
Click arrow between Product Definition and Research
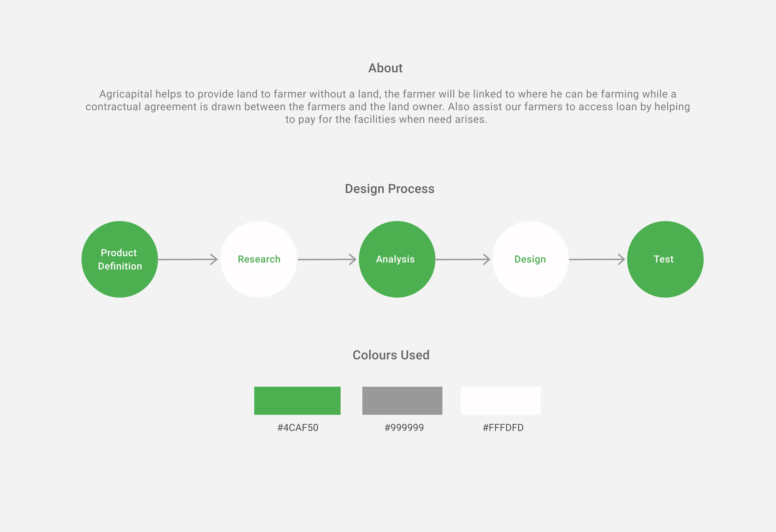coord(188,259)
